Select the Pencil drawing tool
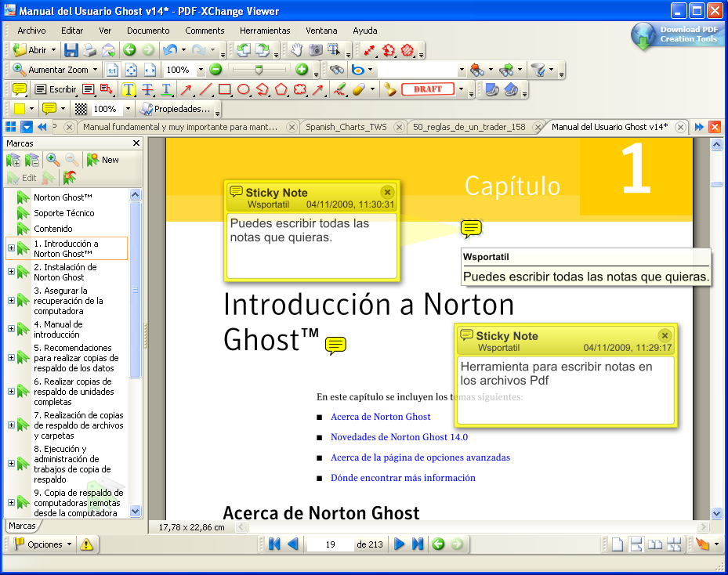Screen dimensions: 728x575 coord(339,89)
